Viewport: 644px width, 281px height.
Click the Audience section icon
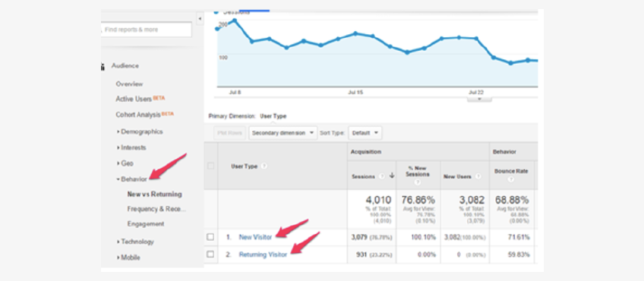point(103,66)
